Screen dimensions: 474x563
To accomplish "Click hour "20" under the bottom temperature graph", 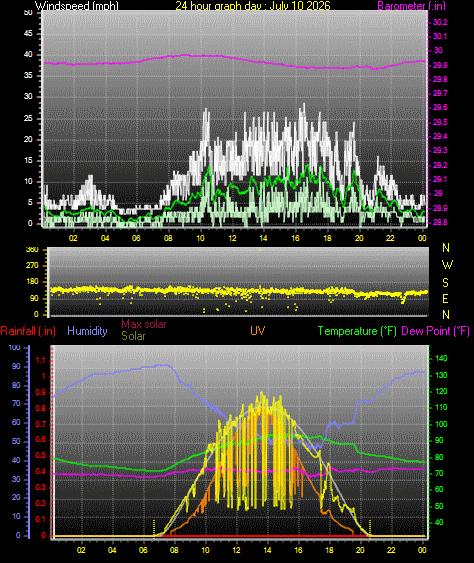I will (360, 550).
